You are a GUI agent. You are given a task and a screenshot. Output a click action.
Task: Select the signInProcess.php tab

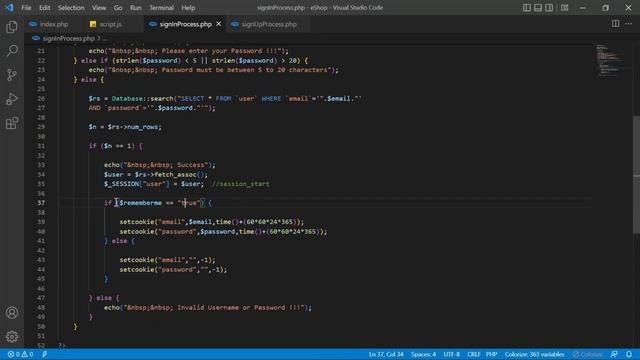pyautogui.click(x=185, y=24)
